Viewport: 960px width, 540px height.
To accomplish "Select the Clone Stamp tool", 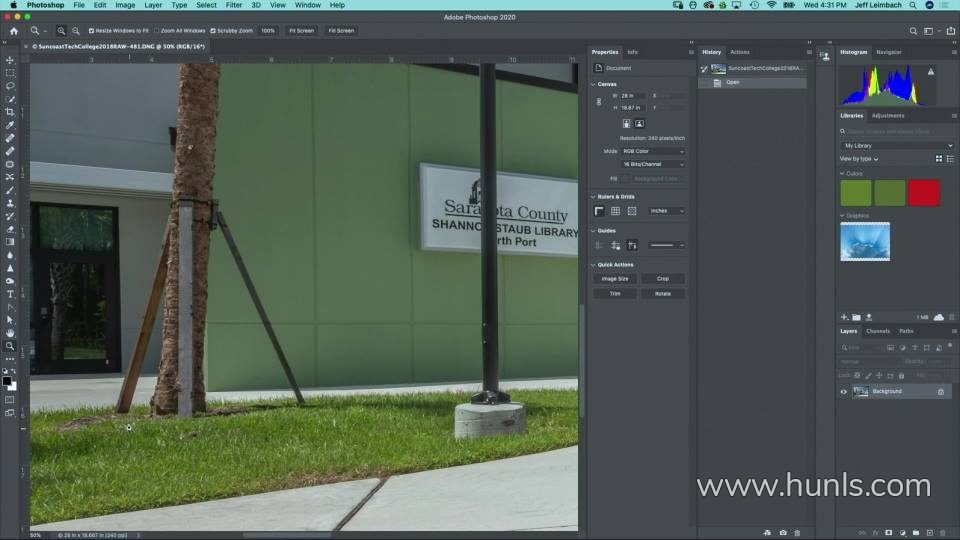I will click(10, 203).
